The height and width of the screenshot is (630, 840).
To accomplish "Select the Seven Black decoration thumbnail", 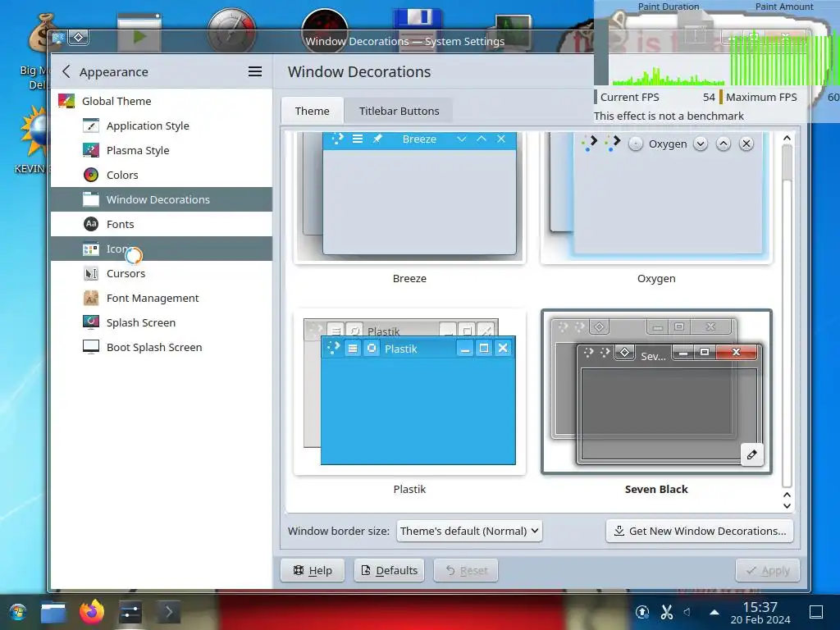I will tap(656, 391).
